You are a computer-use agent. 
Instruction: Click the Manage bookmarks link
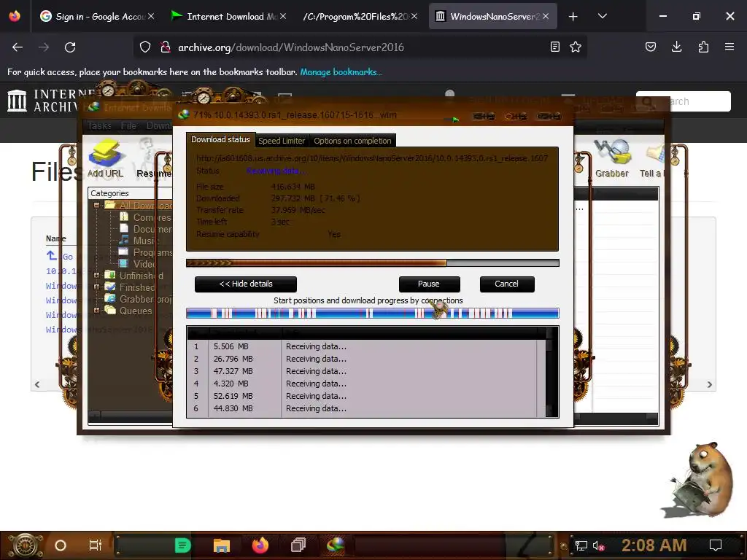pos(341,72)
